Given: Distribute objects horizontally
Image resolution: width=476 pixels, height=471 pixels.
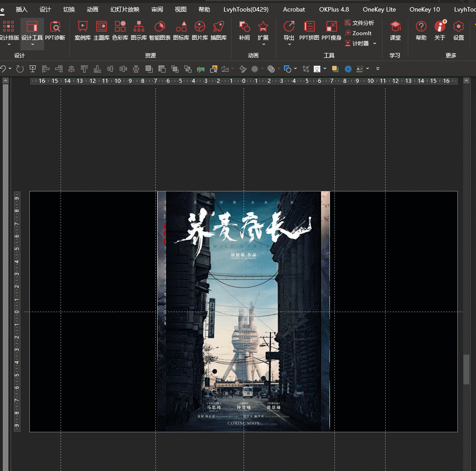Looking at the screenshot, I should [x=123, y=69].
